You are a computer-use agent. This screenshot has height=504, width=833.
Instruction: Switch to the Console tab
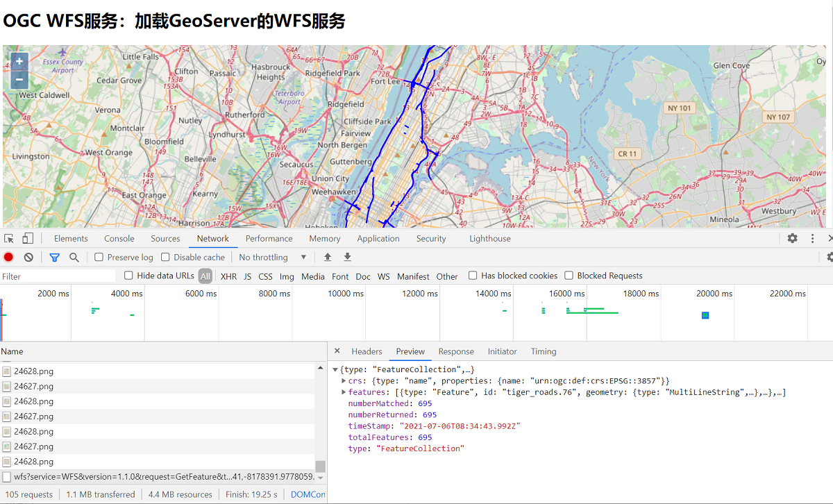pyautogui.click(x=119, y=238)
